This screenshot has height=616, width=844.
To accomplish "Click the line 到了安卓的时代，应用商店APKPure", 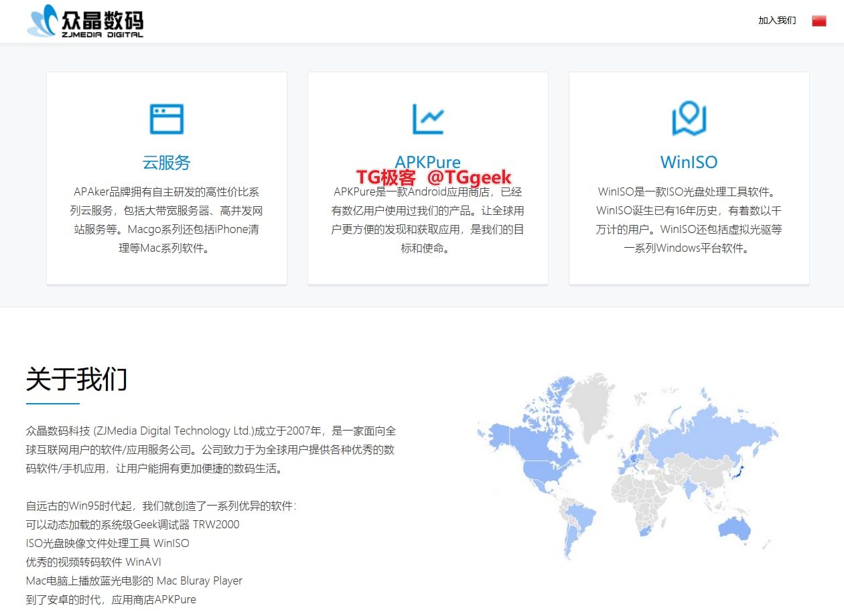I will click(111, 599).
